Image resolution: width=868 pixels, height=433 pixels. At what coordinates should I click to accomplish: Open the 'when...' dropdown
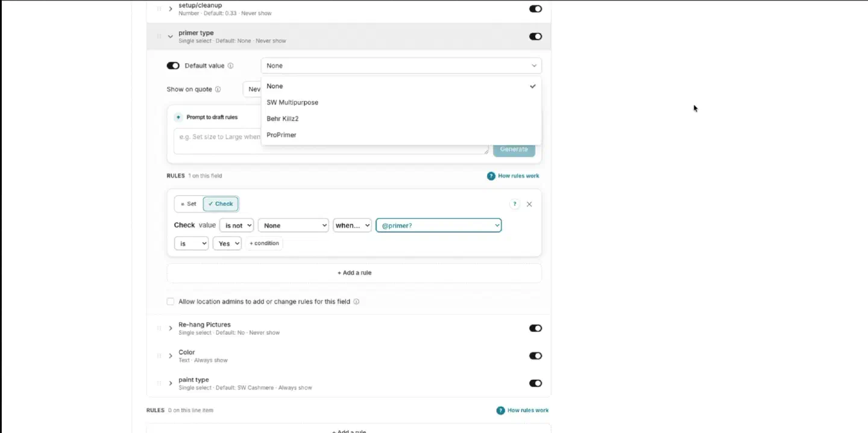point(352,225)
